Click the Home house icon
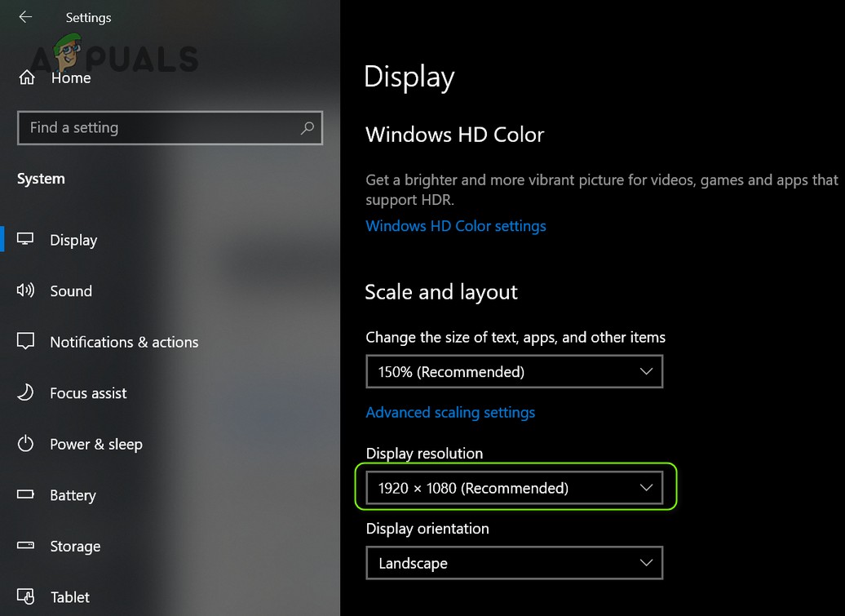The width and height of the screenshot is (845, 616). point(27,78)
